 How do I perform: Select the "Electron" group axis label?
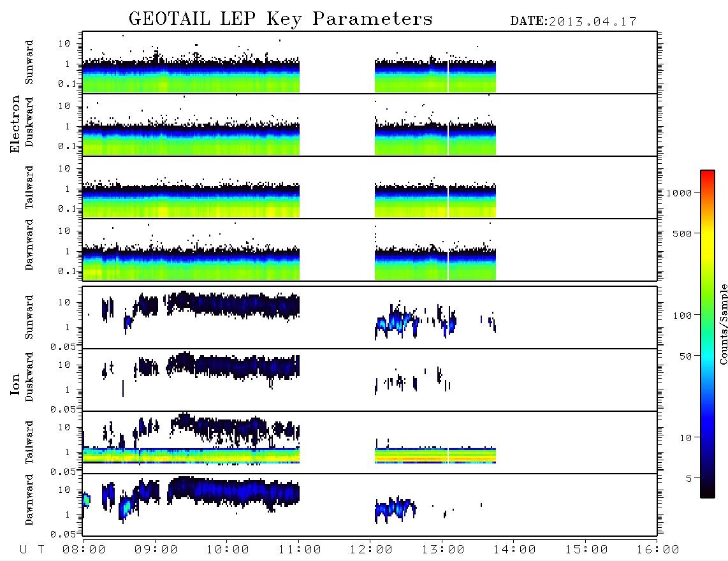[15, 124]
